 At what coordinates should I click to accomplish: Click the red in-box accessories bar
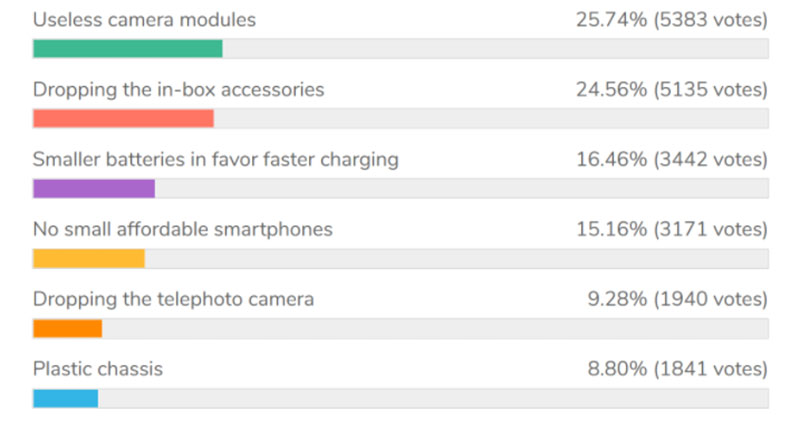point(123,118)
